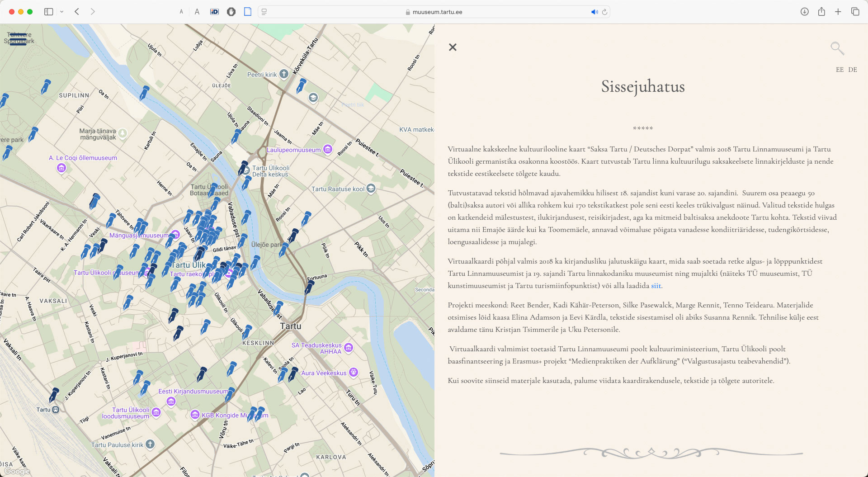868x477 pixels.
Task: Open a new tab with plus
Action: [838, 12]
